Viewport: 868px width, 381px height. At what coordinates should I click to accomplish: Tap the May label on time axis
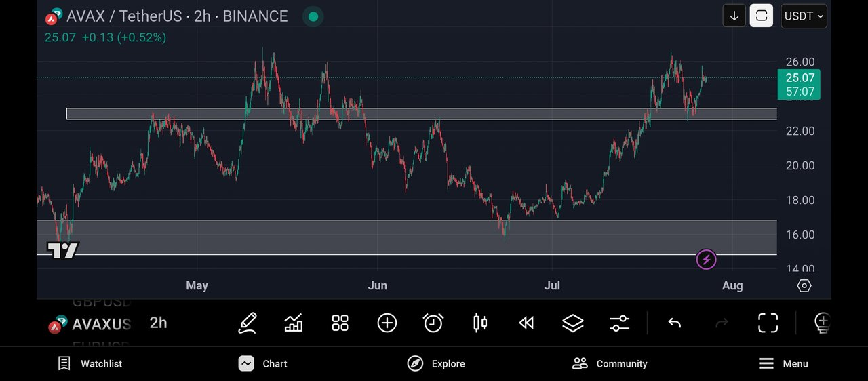(x=197, y=285)
